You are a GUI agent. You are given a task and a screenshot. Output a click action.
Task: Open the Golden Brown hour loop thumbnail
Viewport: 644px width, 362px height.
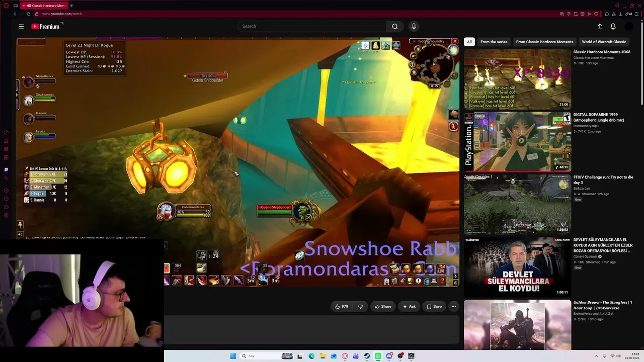[x=517, y=325]
